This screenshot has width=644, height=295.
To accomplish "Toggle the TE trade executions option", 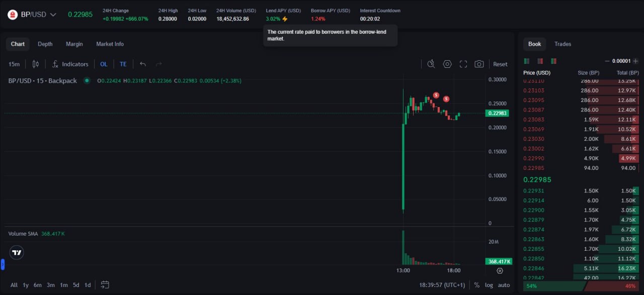I will 123,64.
